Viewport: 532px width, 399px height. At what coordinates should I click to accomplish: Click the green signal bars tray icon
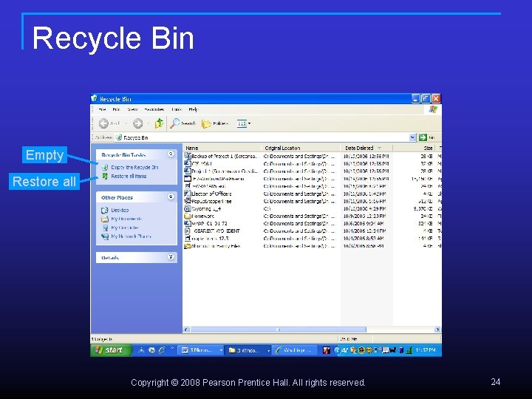(x=409, y=350)
